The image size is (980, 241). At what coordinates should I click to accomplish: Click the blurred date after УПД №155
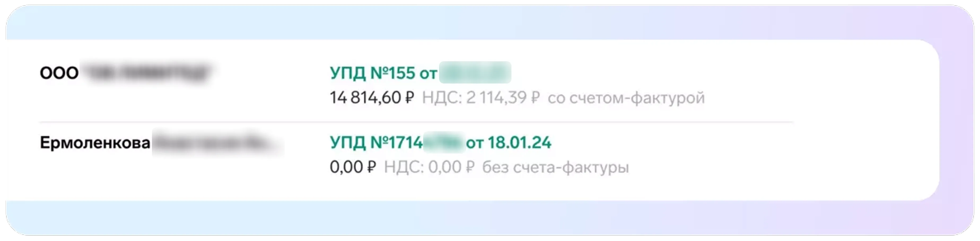click(475, 73)
